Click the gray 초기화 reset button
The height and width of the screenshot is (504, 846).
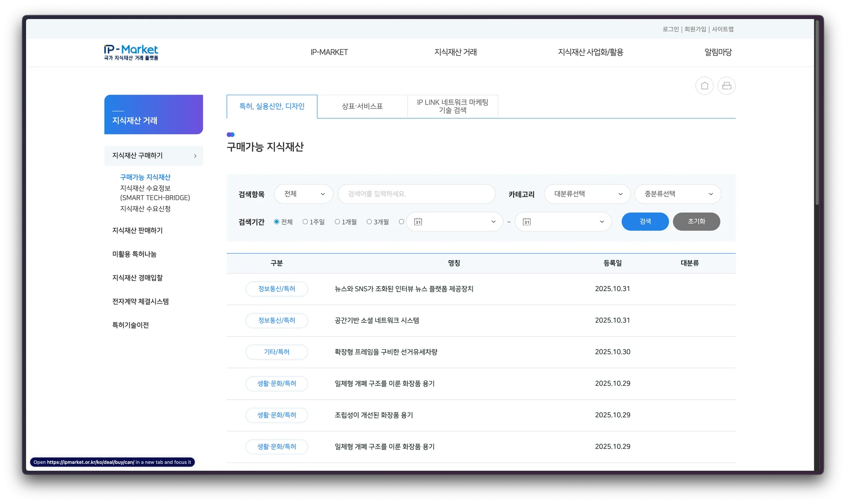[x=696, y=221]
